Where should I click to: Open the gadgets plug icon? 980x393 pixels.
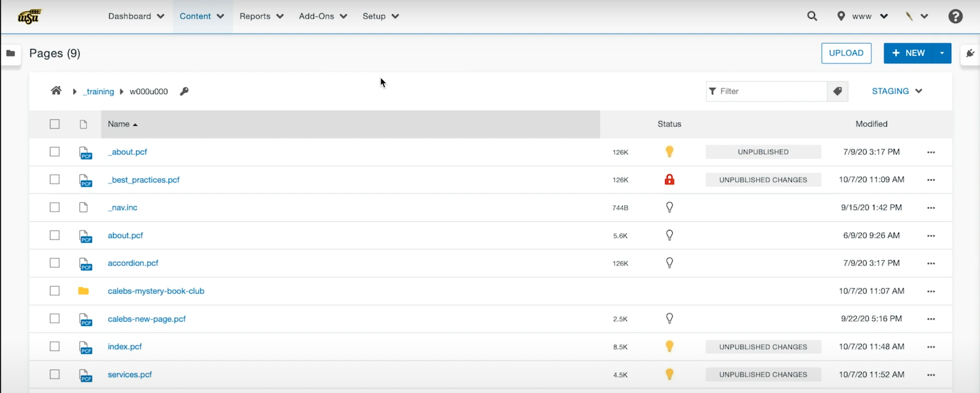click(x=970, y=53)
